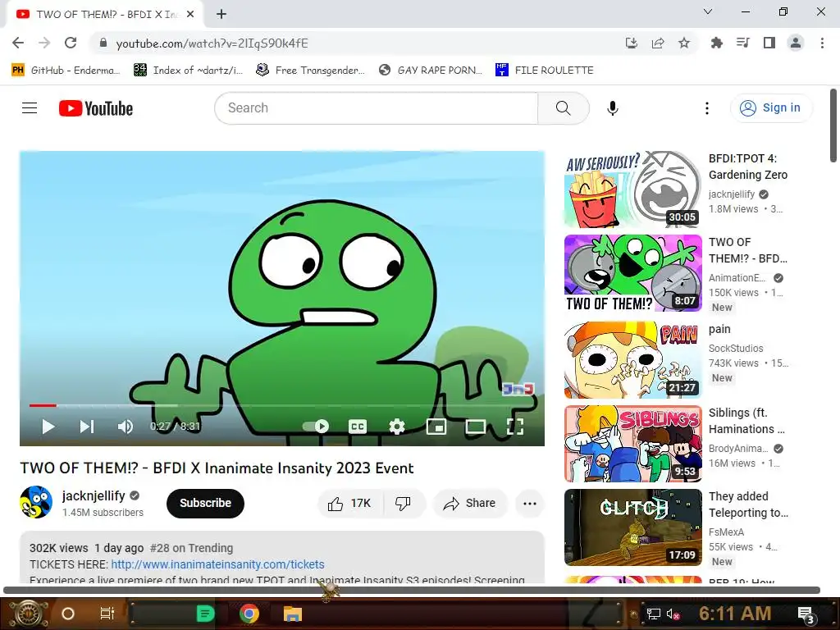Toggle autoplay switch in player
Image resolution: width=840 pixels, height=630 pixels.
tap(316, 427)
